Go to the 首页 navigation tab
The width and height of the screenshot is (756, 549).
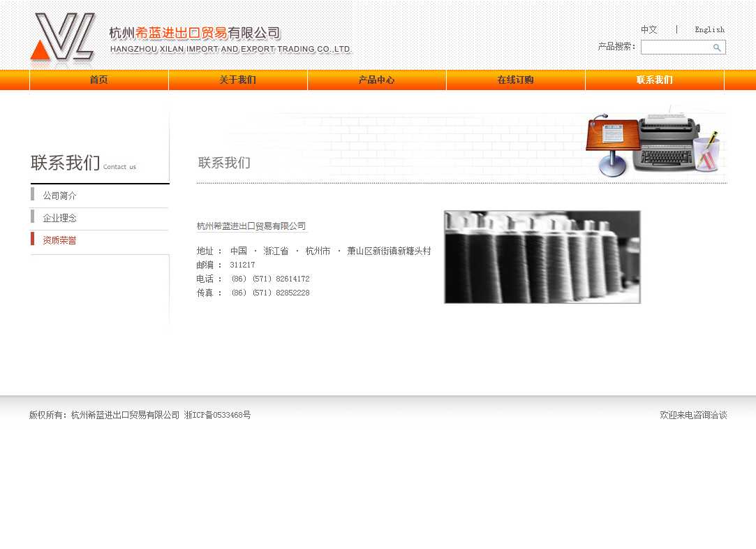pos(99,80)
